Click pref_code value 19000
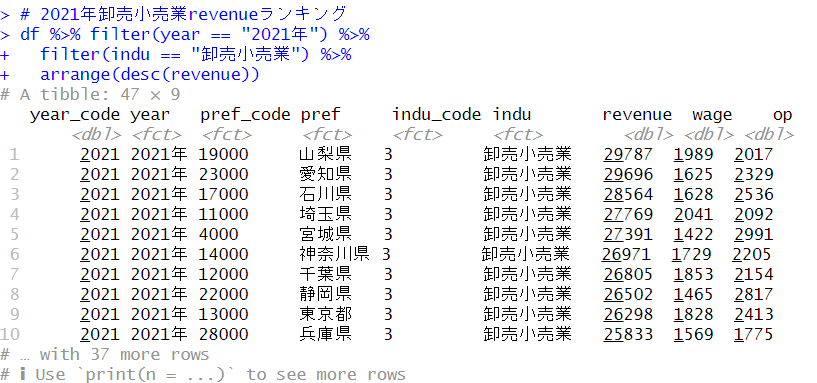 coord(223,154)
